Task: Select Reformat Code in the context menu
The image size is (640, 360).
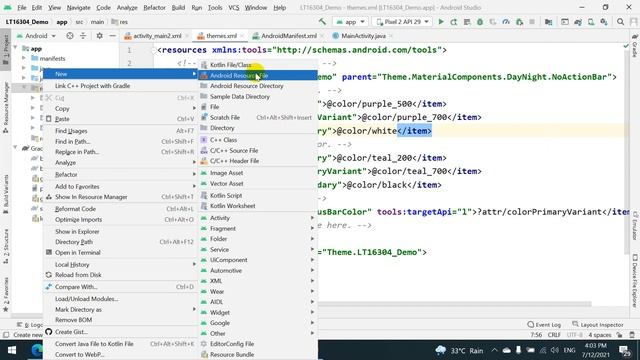Action: (120, 209)
